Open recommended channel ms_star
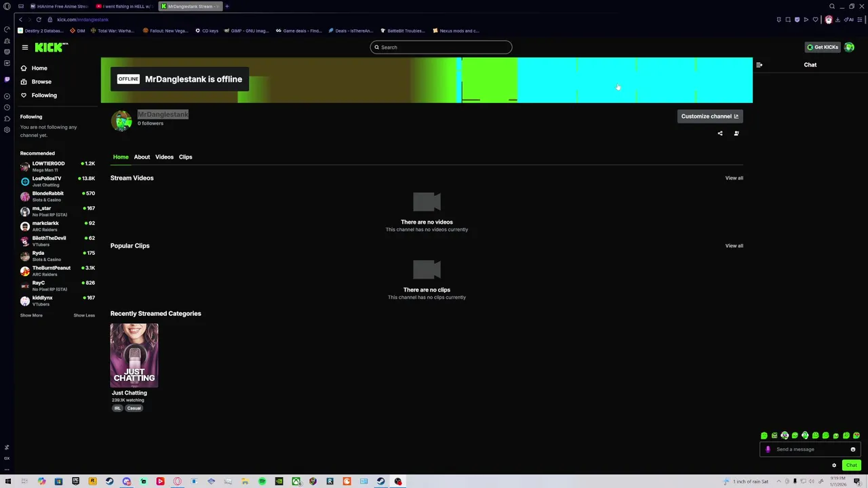 [x=58, y=211]
